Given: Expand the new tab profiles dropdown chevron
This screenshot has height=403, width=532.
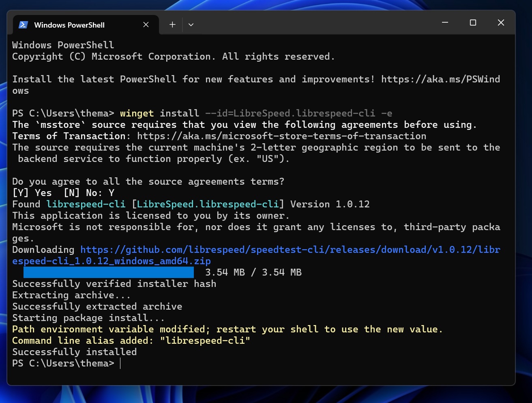Looking at the screenshot, I should click(191, 25).
